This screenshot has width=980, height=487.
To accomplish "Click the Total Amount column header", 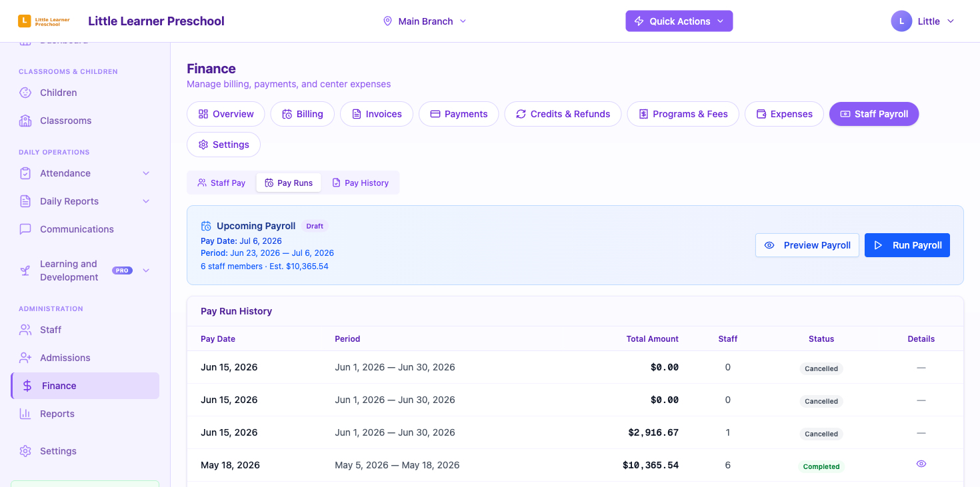I will (x=652, y=339).
